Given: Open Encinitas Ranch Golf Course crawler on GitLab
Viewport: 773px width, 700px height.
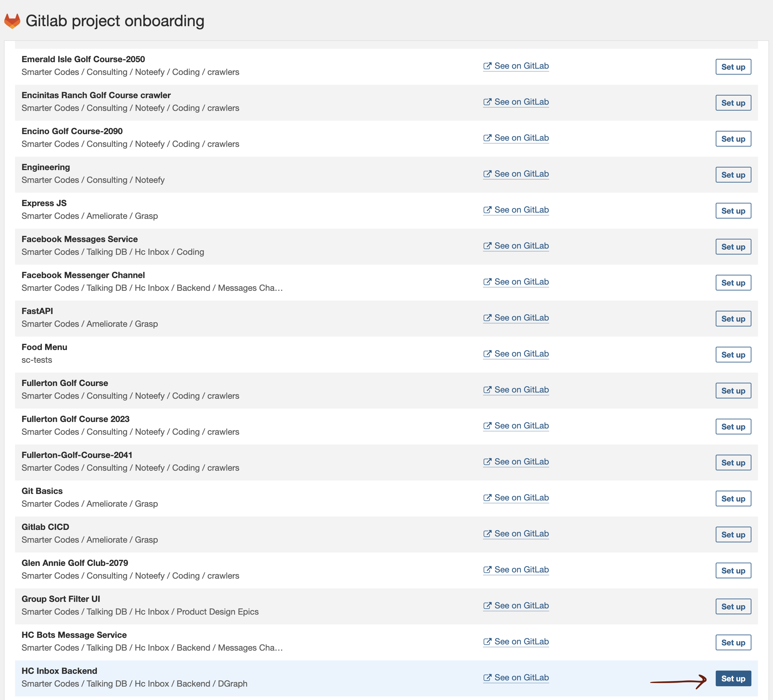Looking at the screenshot, I should click(516, 102).
